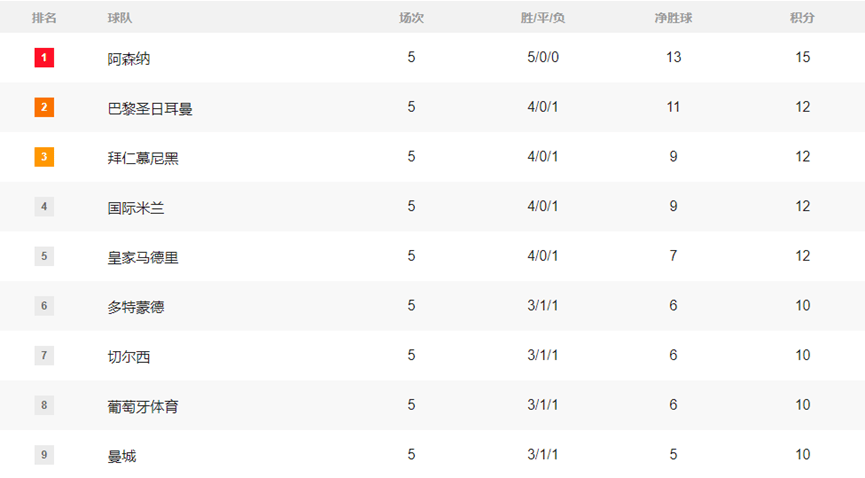Select the 多特蒙德 team name
Image resolution: width=865 pixels, height=478 pixels.
(136, 307)
